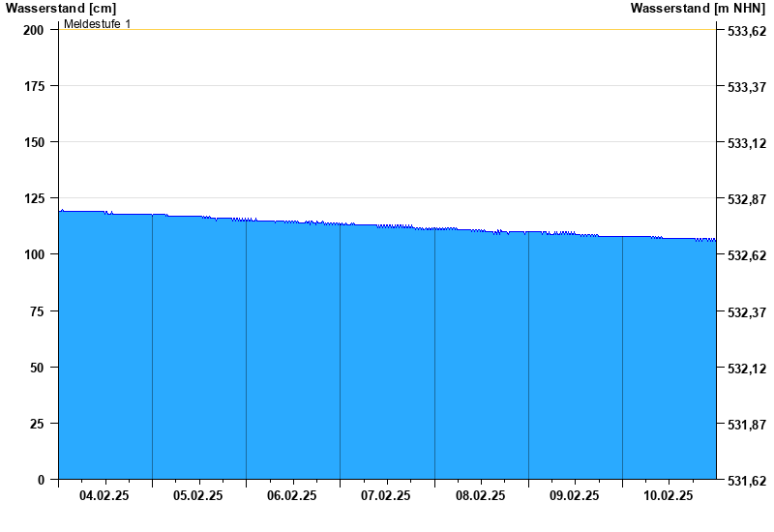Click the 532,12 value on right axis
Image resolution: width=774 pixels, height=532 pixels.
(x=746, y=369)
